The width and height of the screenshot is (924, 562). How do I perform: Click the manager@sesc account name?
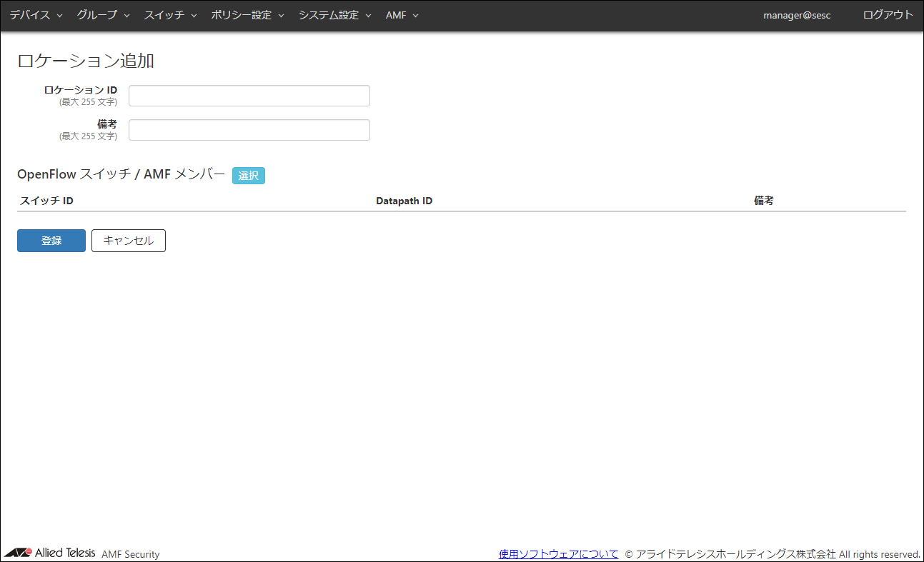[797, 15]
